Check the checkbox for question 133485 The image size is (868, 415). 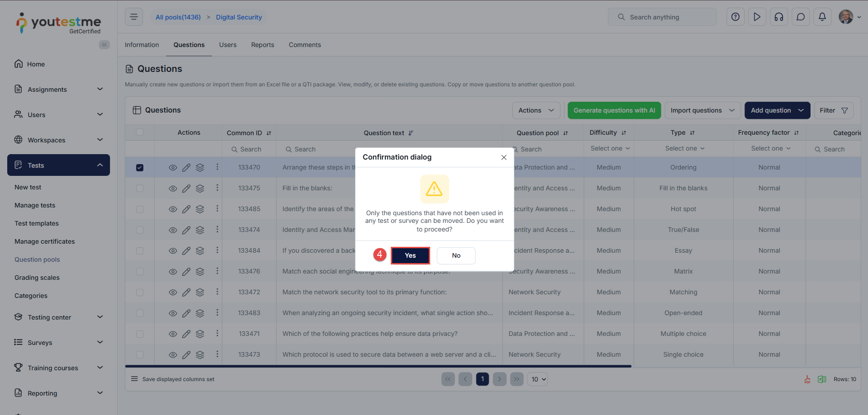pyautogui.click(x=140, y=209)
